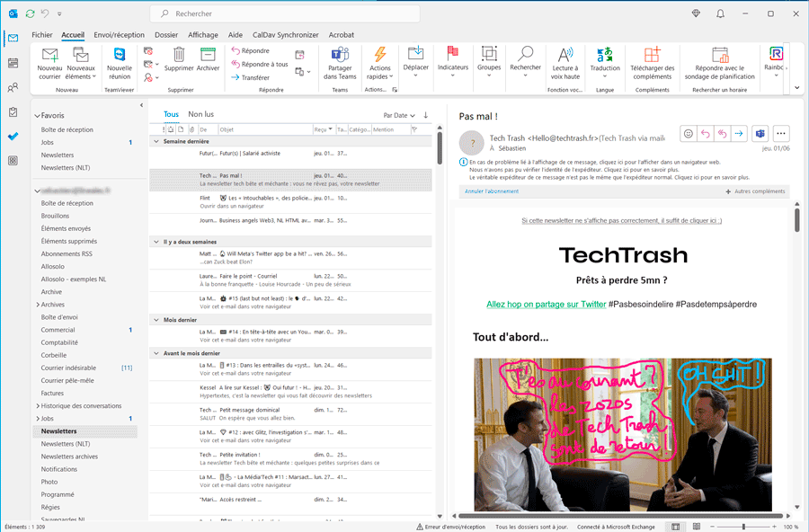Viewport: 809px width, 532px height.
Task: Select Courrier indésirable folder
Action: (x=68, y=368)
